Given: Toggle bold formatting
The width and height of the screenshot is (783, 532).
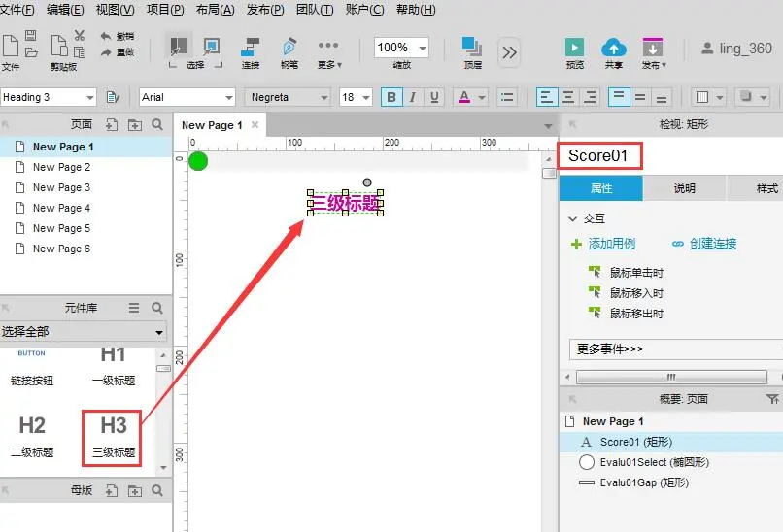Looking at the screenshot, I should [391, 97].
